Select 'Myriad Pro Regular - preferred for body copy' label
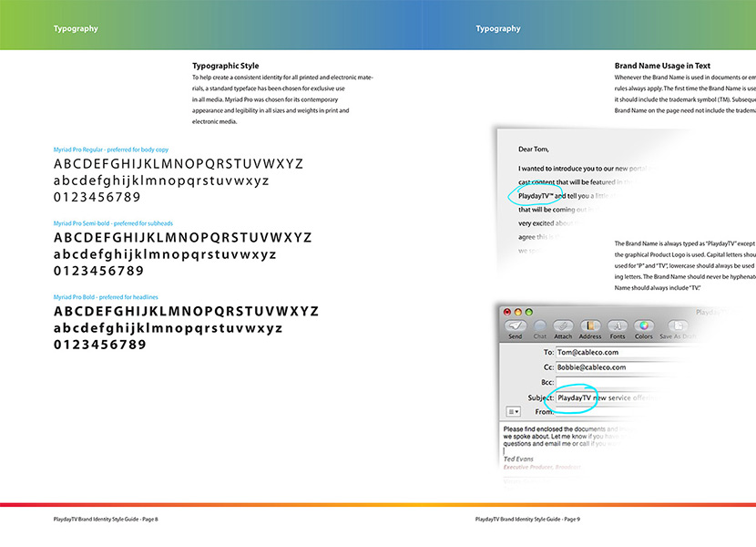 click(x=111, y=150)
